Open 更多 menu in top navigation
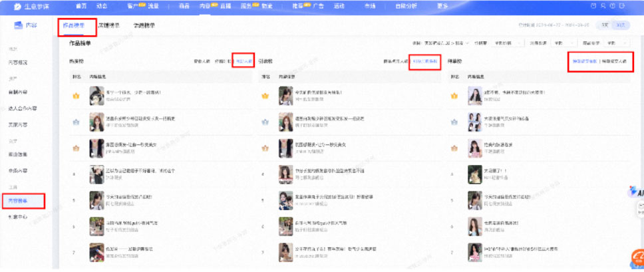Viewport: 644px width, 272px height. [x=442, y=6]
